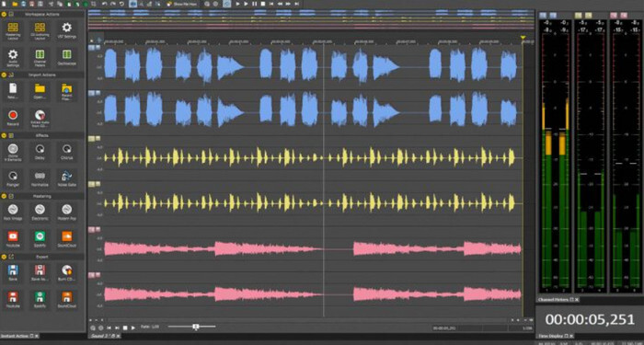This screenshot has height=345, width=644.
Task: Adjust the playback Rate slider handle
Action: pos(196,327)
